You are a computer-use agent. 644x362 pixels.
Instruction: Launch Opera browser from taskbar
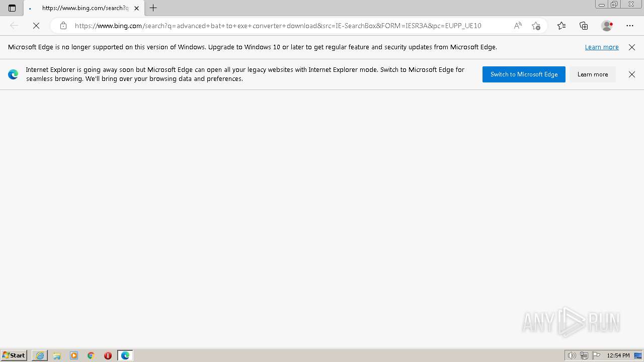tap(108, 355)
